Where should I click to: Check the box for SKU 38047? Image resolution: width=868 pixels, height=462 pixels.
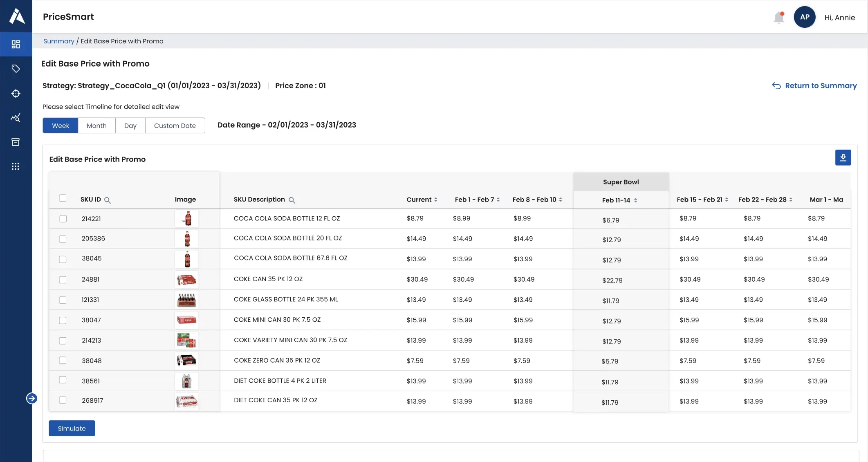(x=63, y=320)
